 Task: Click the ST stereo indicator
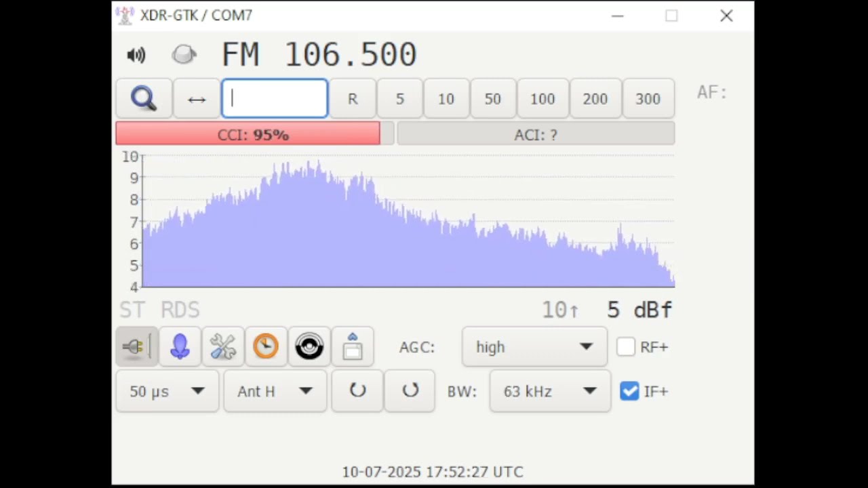(x=132, y=310)
